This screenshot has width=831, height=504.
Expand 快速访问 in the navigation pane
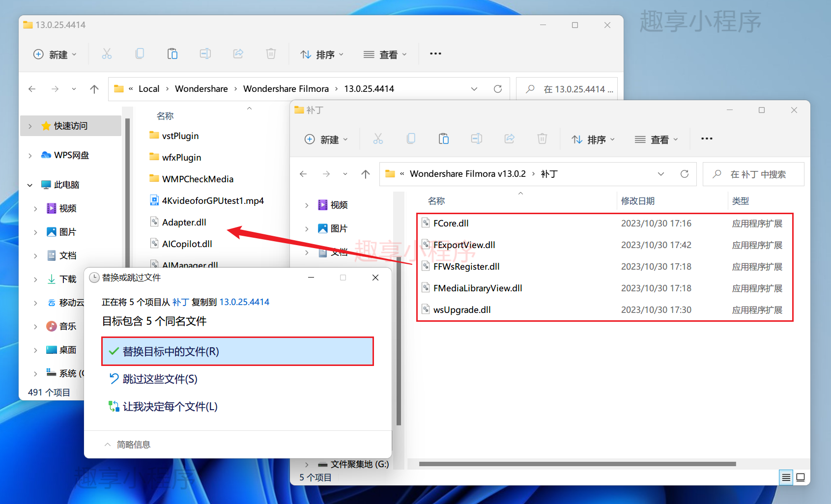pyautogui.click(x=30, y=126)
